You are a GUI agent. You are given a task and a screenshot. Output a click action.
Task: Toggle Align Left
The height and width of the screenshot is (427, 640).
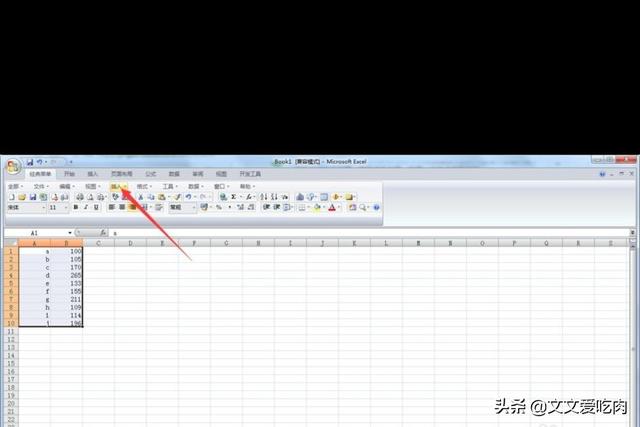pos(111,207)
